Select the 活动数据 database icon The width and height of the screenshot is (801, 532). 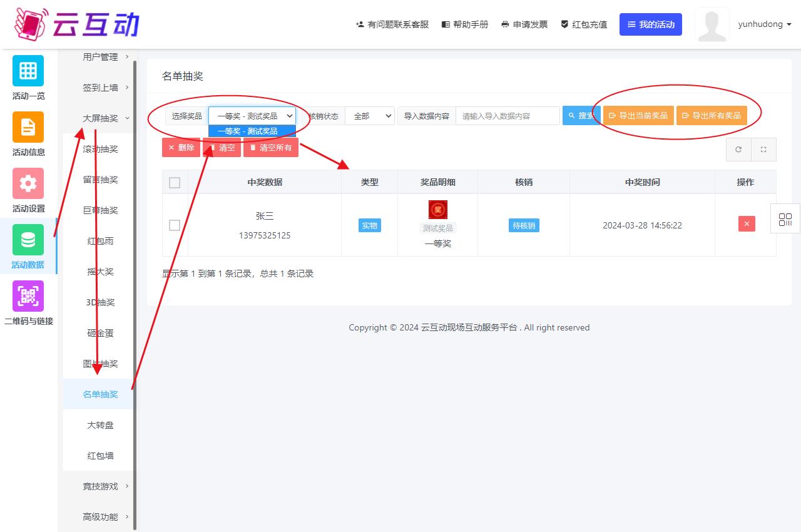pos(28,240)
